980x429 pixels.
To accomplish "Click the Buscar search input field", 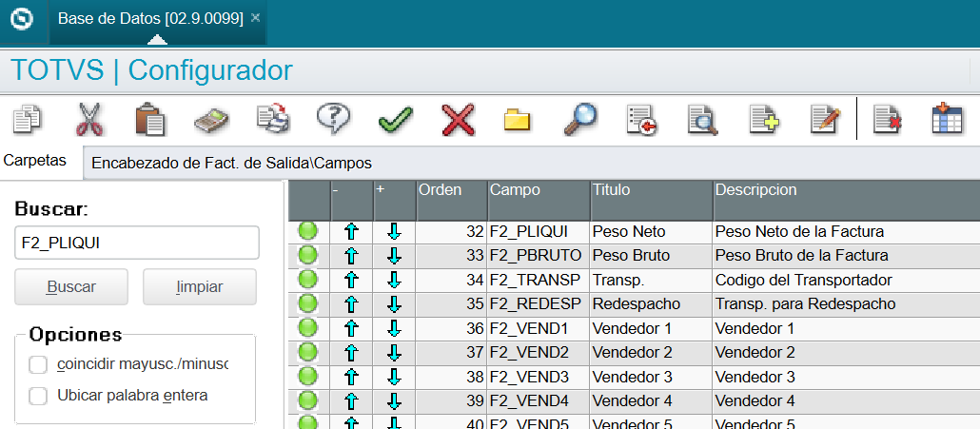I will 136,243.
